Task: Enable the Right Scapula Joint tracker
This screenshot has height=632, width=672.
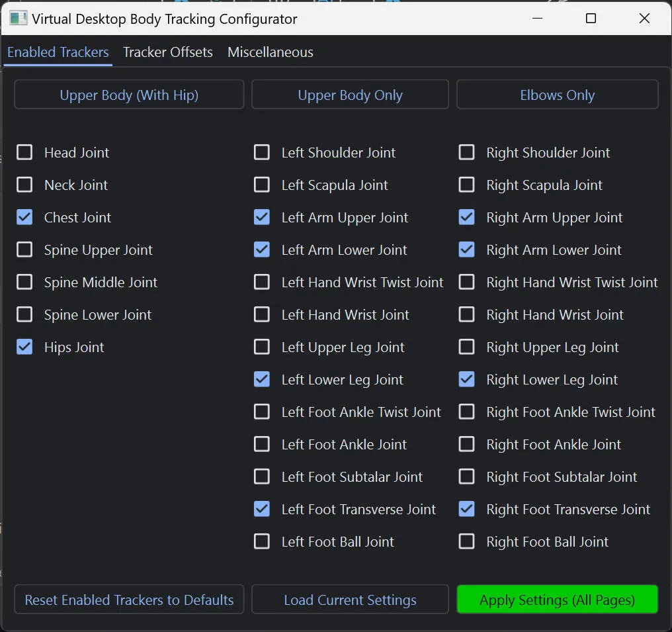Action: click(467, 185)
